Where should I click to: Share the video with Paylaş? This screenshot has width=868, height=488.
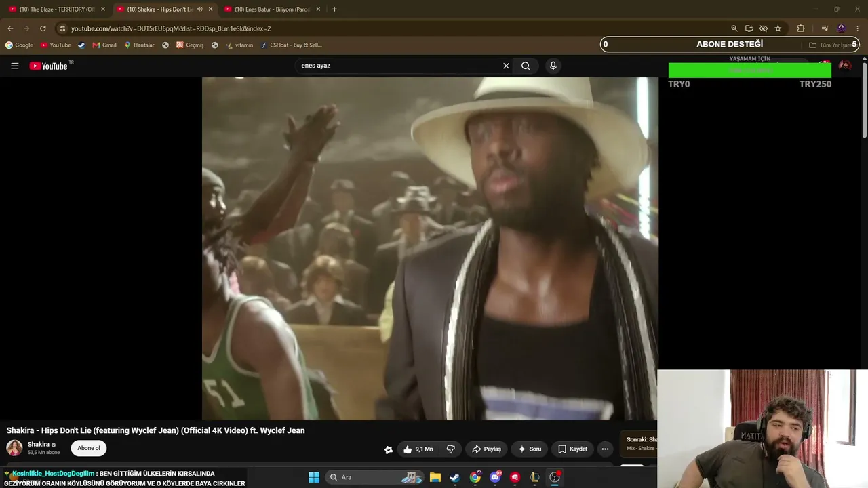pos(486,449)
